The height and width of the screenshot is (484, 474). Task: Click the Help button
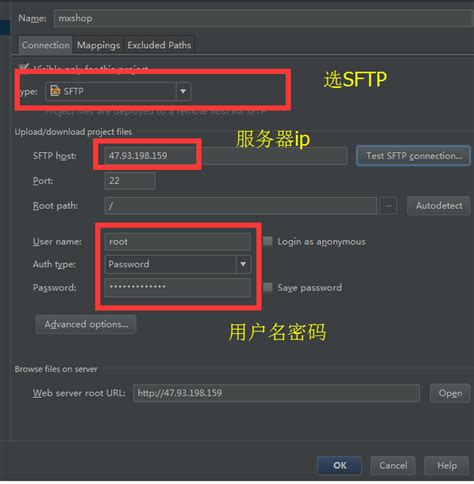point(447,465)
